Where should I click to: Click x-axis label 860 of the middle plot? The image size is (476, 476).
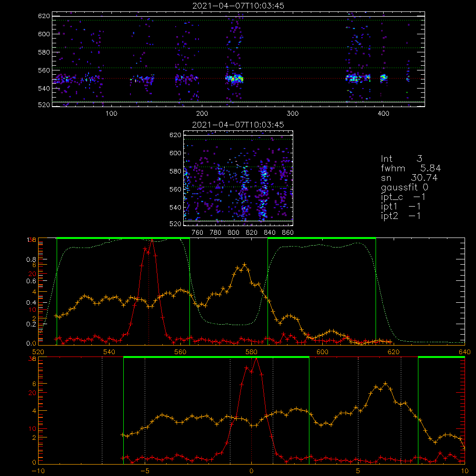point(288,232)
